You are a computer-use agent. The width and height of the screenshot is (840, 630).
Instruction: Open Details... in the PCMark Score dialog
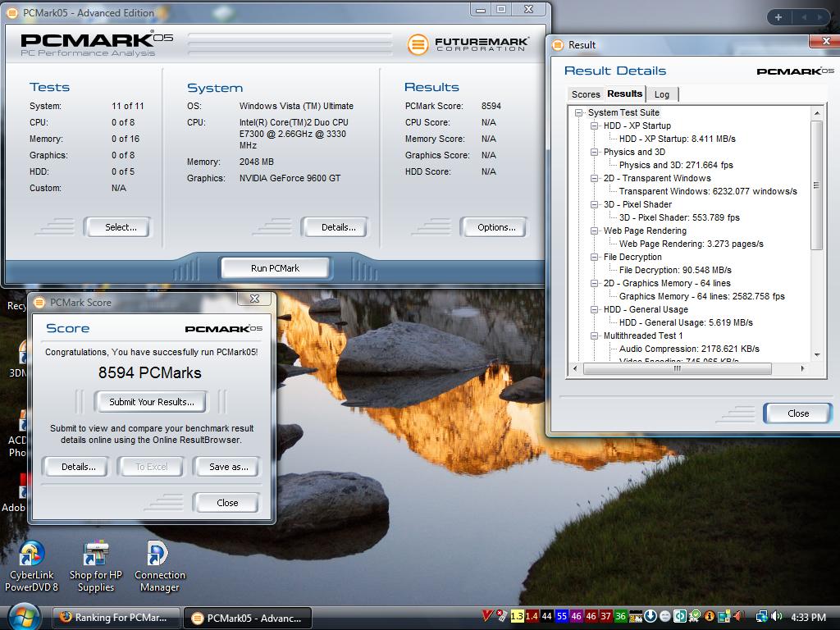click(x=75, y=467)
